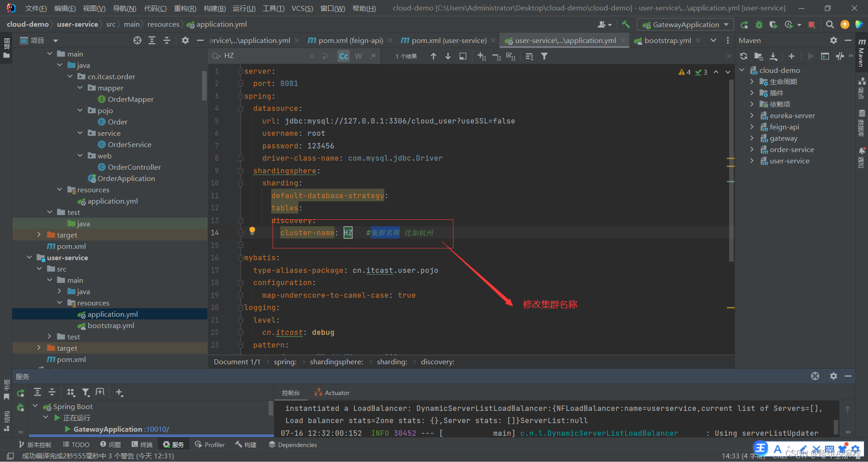Click the yellow intention light bulb on line 14
Screen dimensions: 868x462
pos(252,231)
